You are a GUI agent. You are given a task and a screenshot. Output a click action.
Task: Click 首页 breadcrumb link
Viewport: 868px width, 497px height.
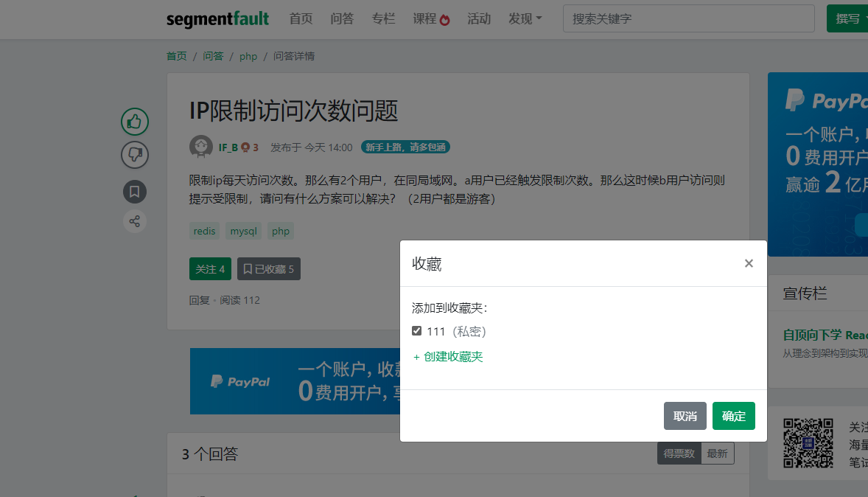(x=177, y=56)
